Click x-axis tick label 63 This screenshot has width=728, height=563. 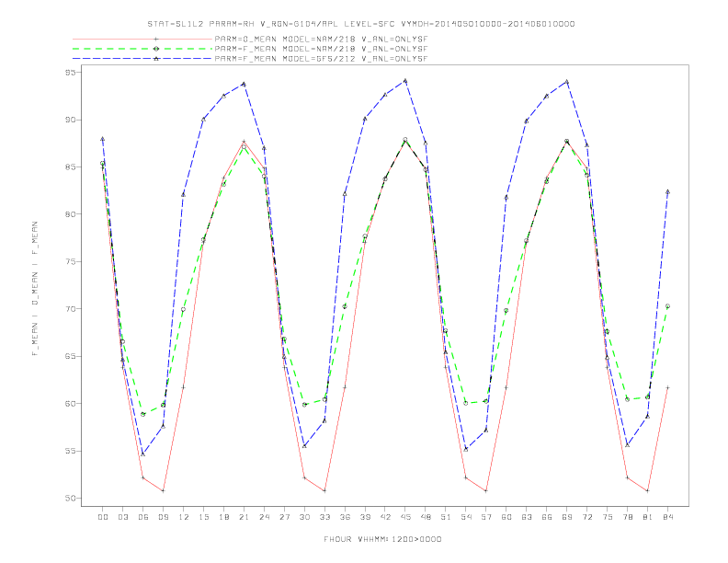(x=527, y=517)
